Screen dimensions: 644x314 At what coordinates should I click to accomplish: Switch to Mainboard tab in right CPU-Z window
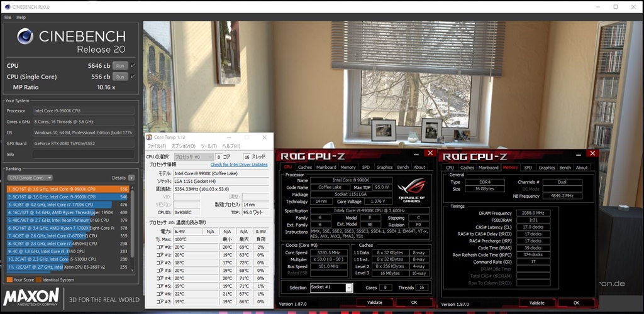click(x=488, y=167)
